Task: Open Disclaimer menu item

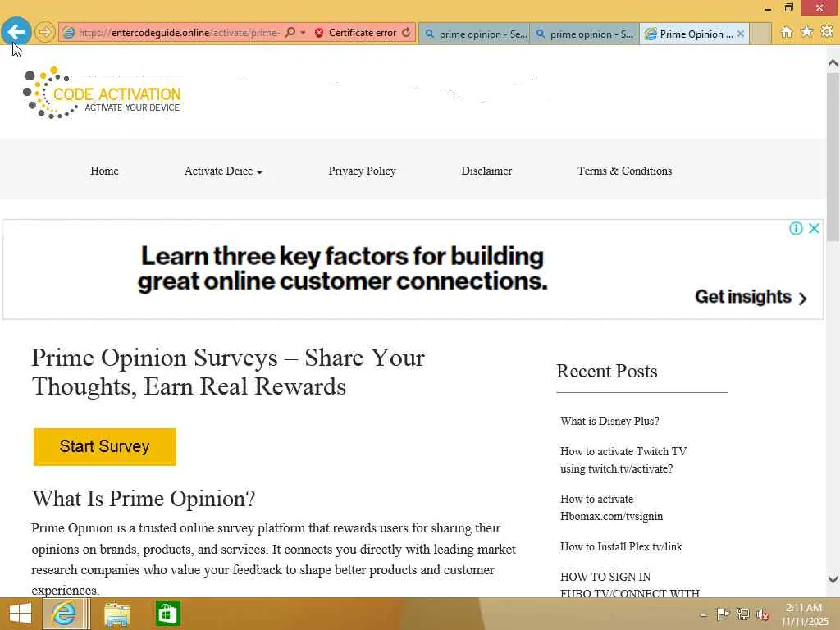Action: point(486,171)
